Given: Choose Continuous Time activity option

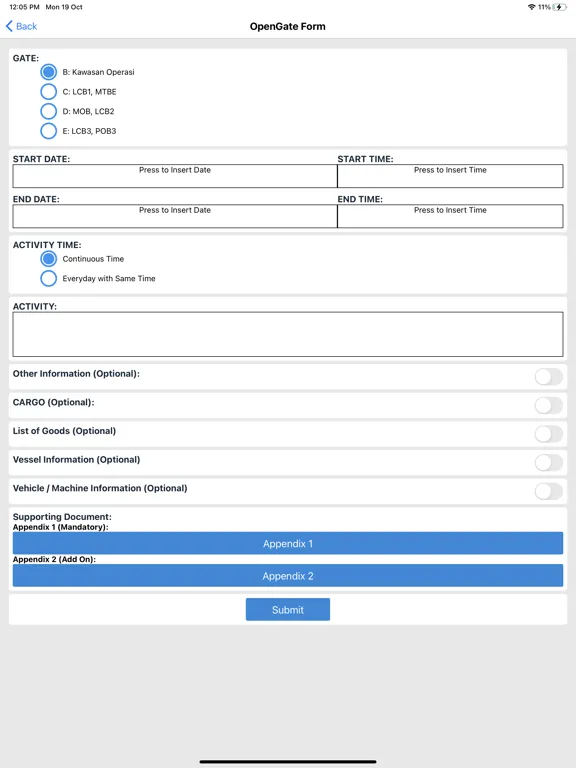Looking at the screenshot, I should [48, 259].
